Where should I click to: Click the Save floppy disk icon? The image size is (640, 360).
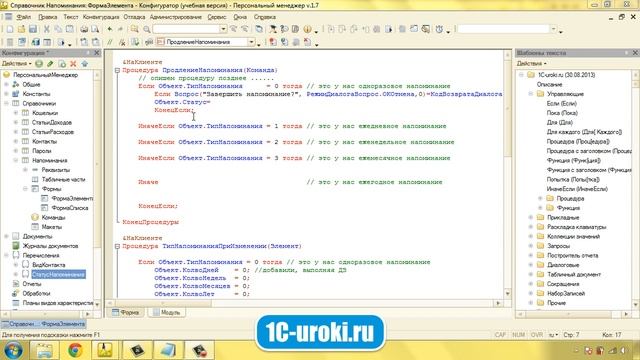[x=33, y=29]
